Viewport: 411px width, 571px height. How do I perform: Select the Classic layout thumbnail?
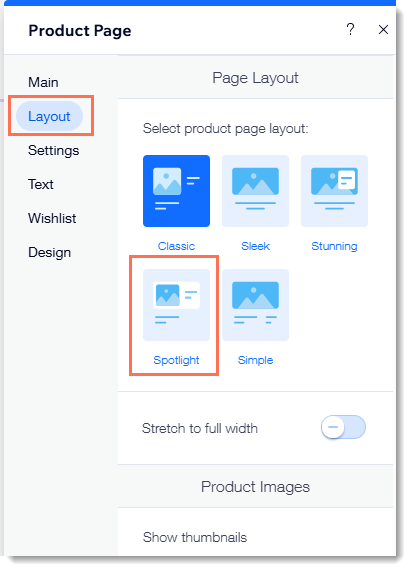[176, 191]
